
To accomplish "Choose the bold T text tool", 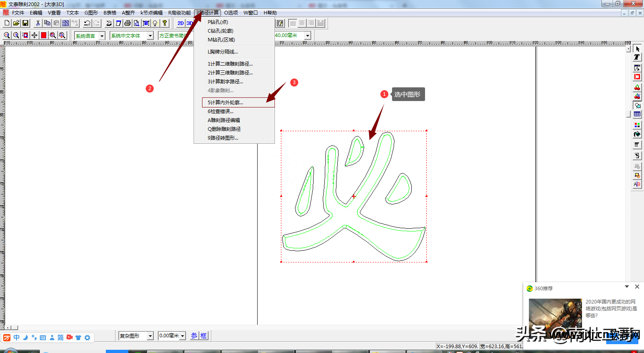I will (x=637, y=58).
